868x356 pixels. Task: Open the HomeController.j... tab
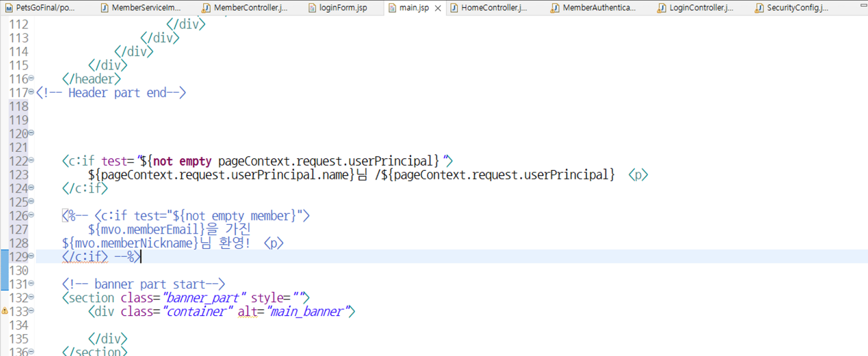[x=488, y=7]
